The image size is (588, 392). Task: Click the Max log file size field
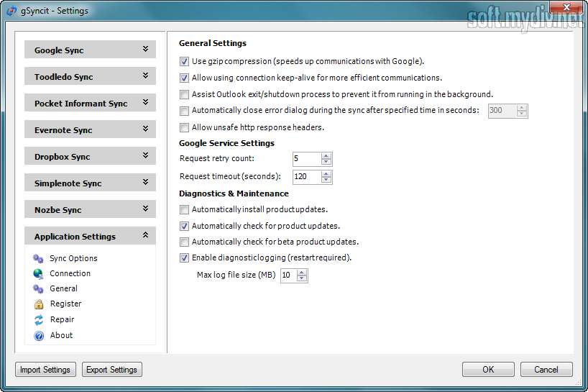pos(289,275)
